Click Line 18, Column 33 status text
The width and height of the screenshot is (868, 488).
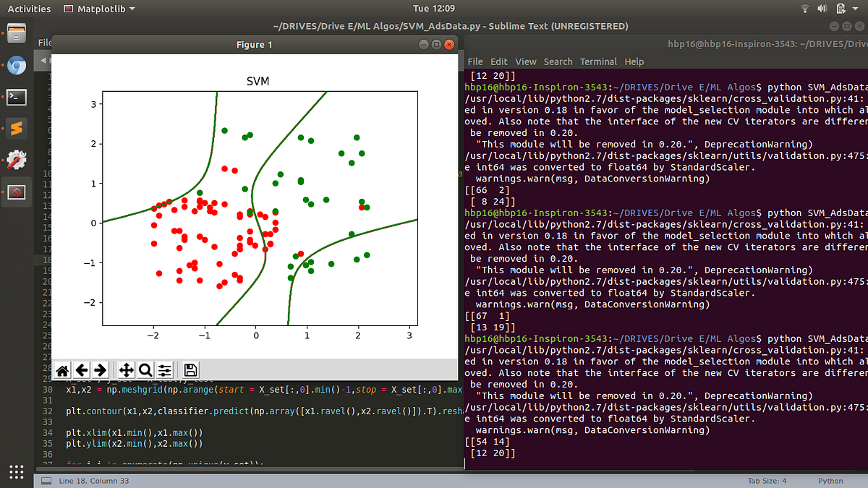(94, 479)
